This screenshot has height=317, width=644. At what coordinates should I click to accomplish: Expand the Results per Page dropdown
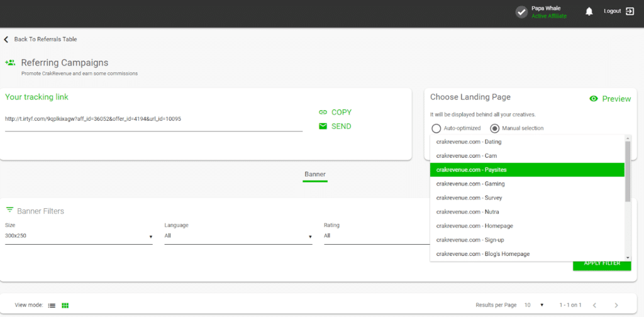click(x=534, y=305)
